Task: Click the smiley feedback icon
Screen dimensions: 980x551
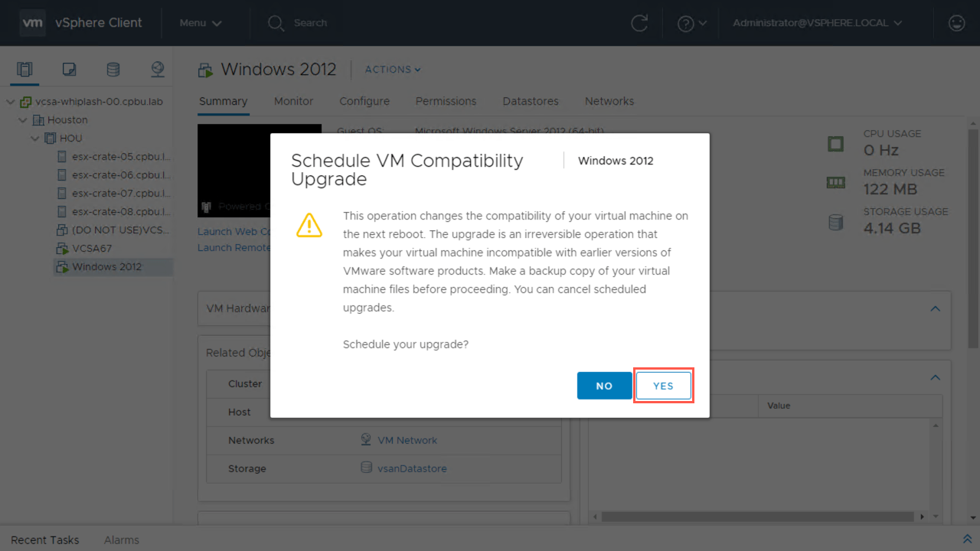Action: click(x=956, y=23)
